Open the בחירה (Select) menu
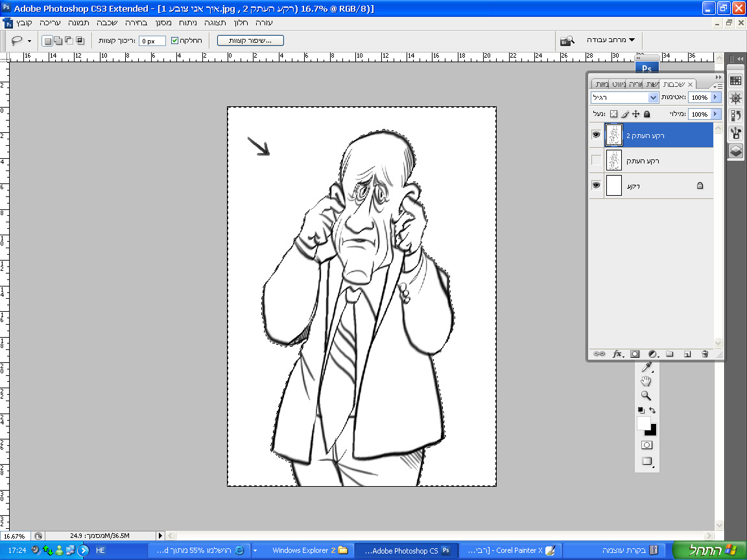 [136, 23]
